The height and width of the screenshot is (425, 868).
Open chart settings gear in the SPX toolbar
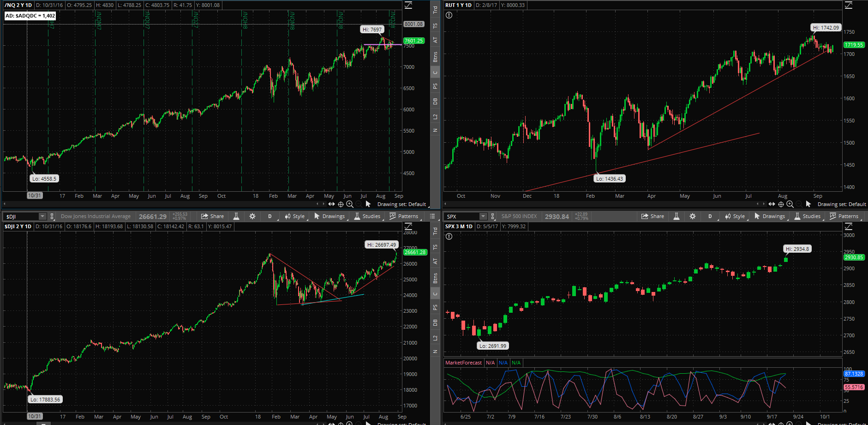tap(693, 216)
